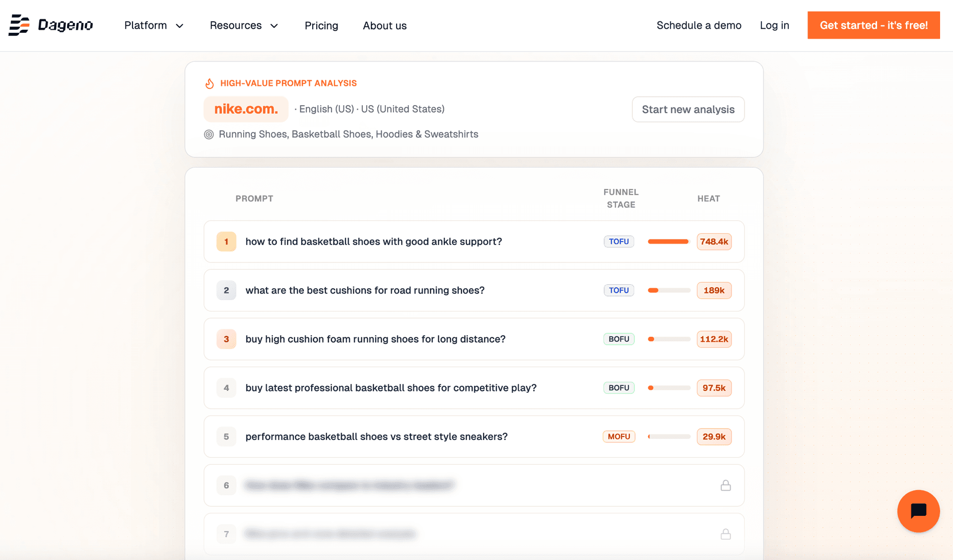Viewport: 953px width, 560px height.
Task: Click the rank 3 number badge
Action: [226, 339]
